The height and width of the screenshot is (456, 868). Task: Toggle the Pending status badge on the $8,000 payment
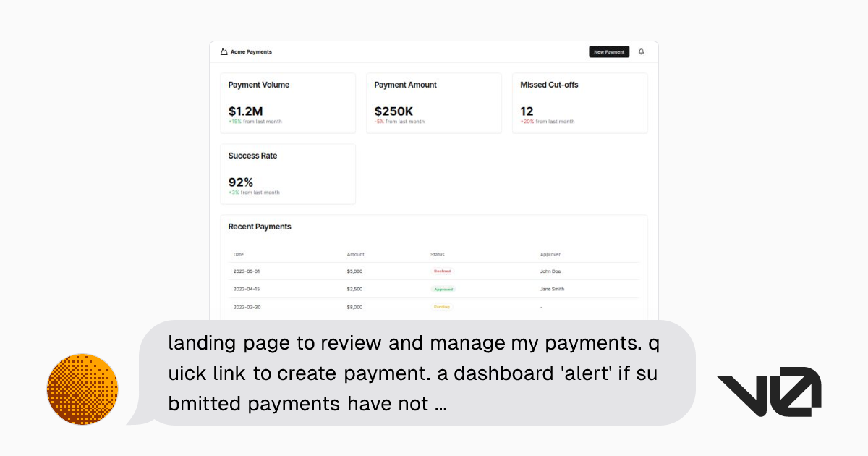click(x=441, y=306)
